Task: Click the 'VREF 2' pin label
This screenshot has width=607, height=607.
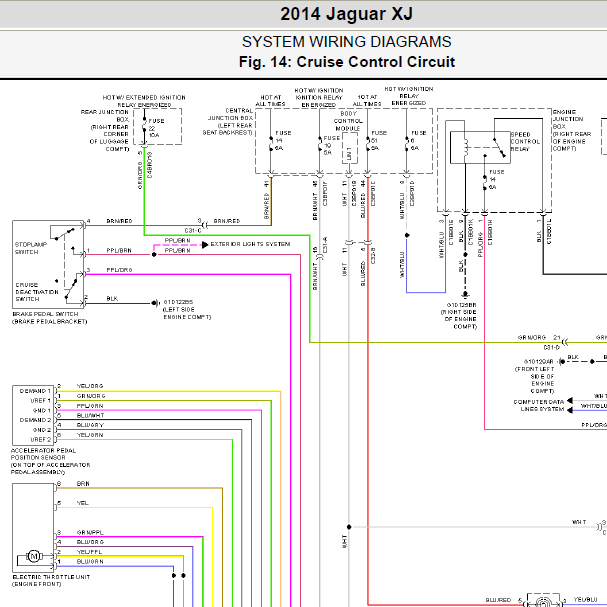Action: tap(40, 440)
